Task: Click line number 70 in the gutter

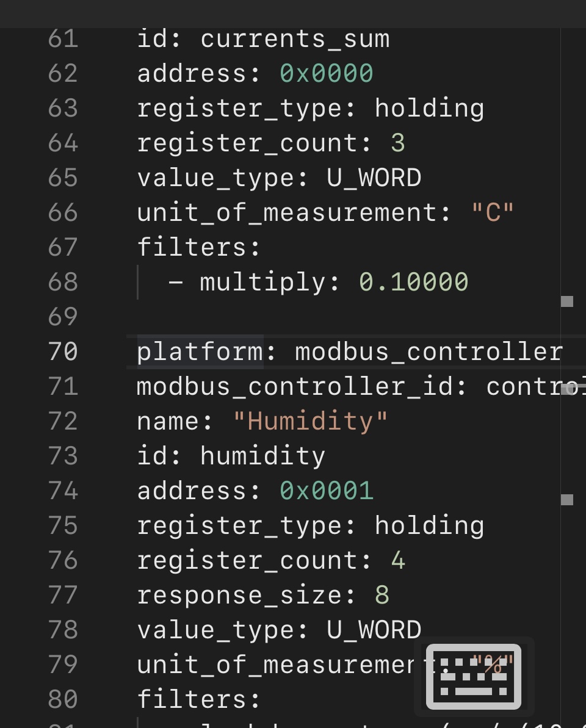Action: (63, 351)
